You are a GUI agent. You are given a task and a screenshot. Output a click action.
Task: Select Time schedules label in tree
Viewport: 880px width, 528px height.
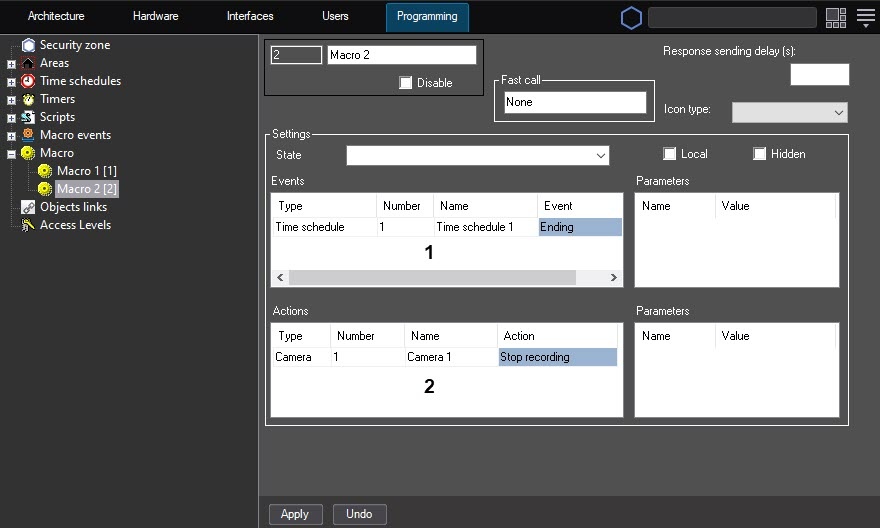[x=80, y=81]
